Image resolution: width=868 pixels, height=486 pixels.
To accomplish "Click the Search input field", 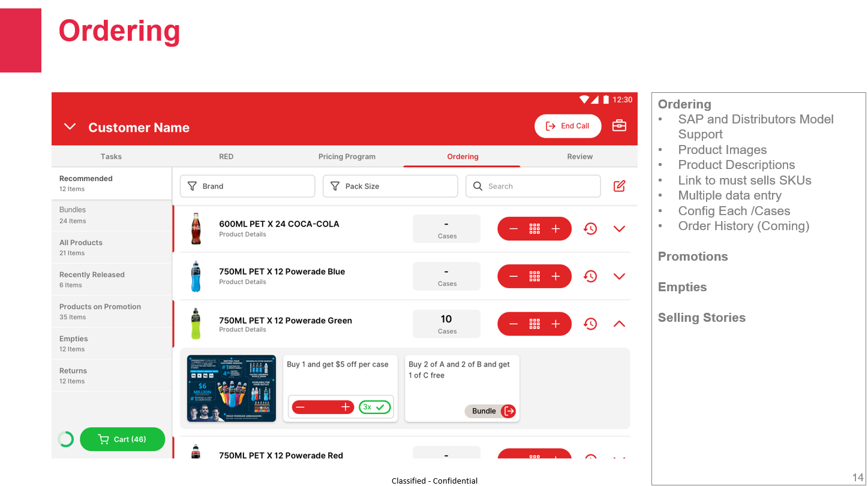I will tap(533, 186).
